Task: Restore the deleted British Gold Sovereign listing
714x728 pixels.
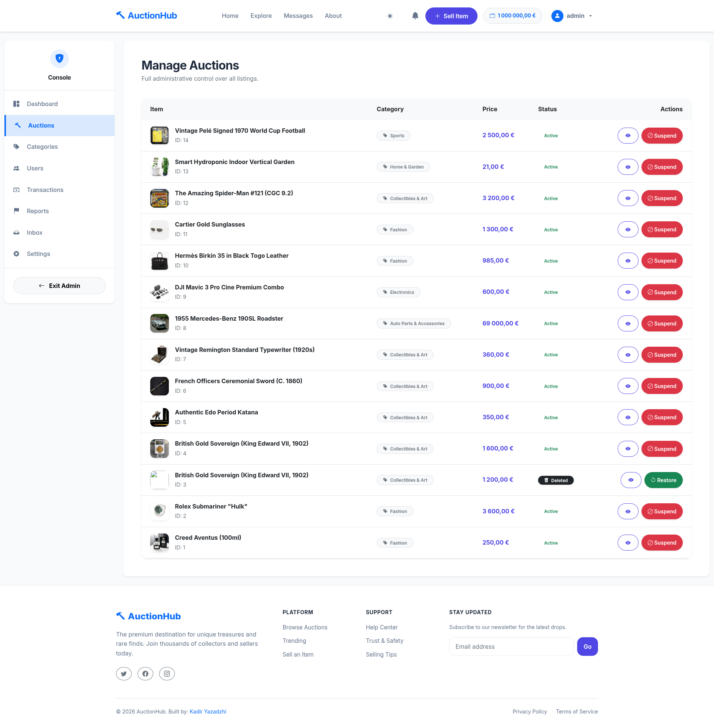Action: 663,480
